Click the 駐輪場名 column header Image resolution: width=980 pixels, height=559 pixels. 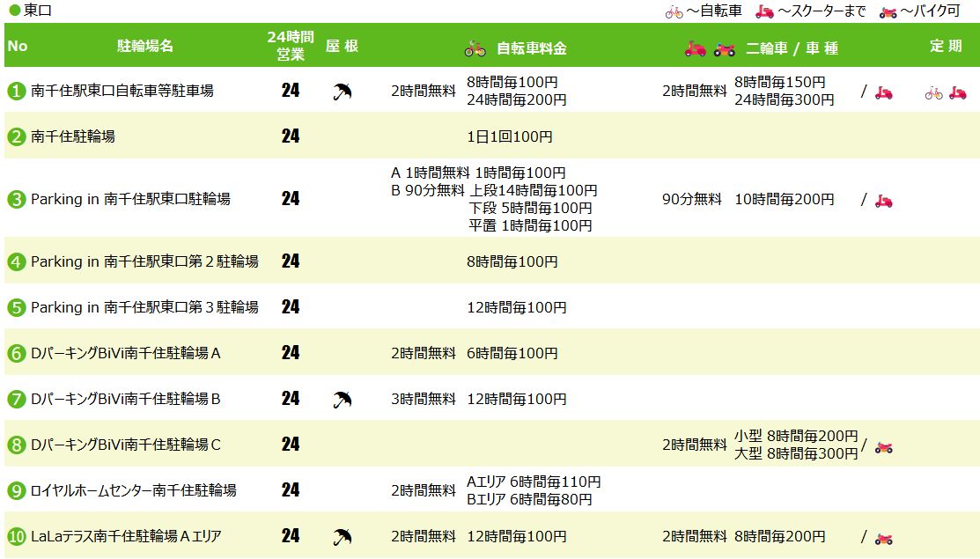point(145,46)
